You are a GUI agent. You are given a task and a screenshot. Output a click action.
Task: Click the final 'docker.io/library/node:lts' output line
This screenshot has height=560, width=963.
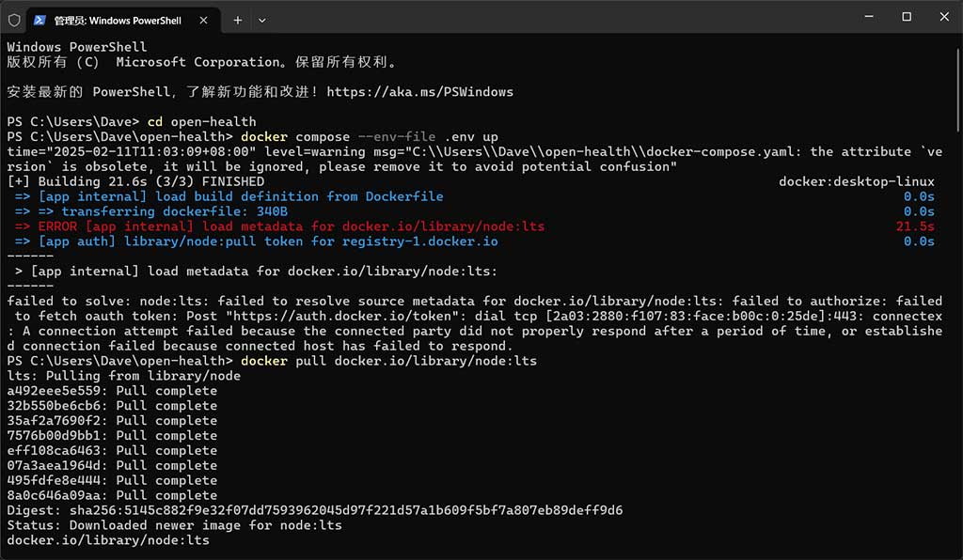[x=109, y=540]
